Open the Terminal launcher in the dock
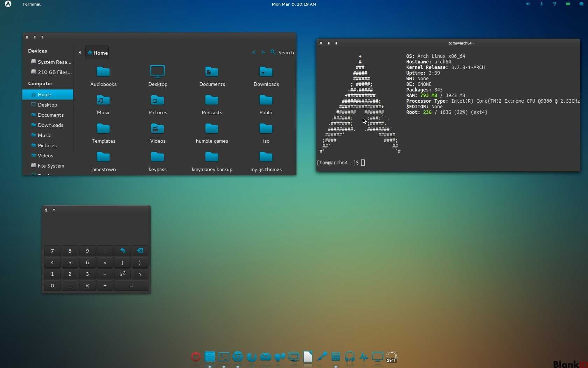 [x=224, y=357]
